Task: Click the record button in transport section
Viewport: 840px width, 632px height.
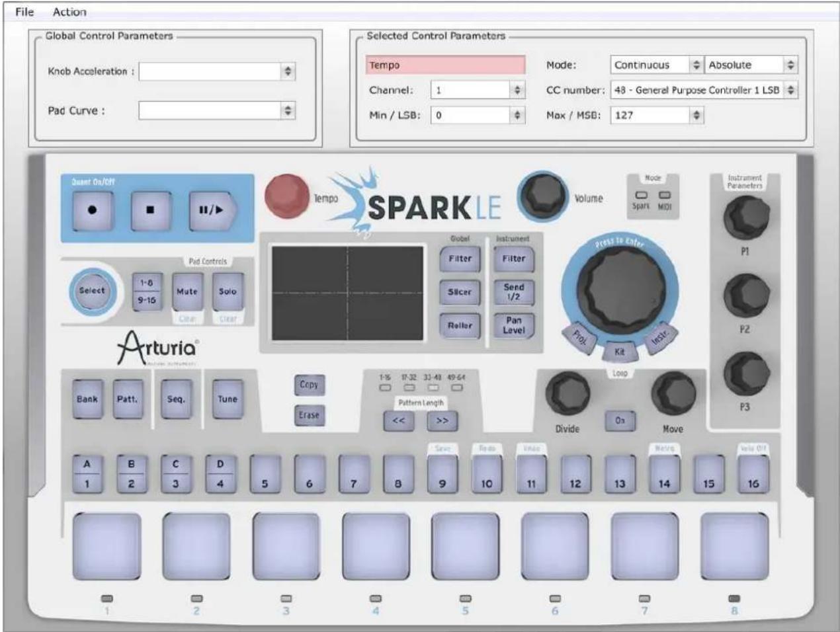Action: (x=92, y=210)
